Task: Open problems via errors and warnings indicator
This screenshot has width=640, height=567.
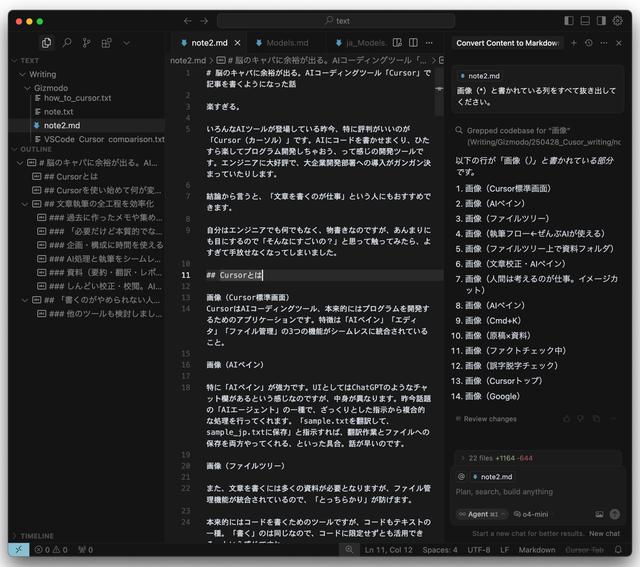Action: (51, 550)
